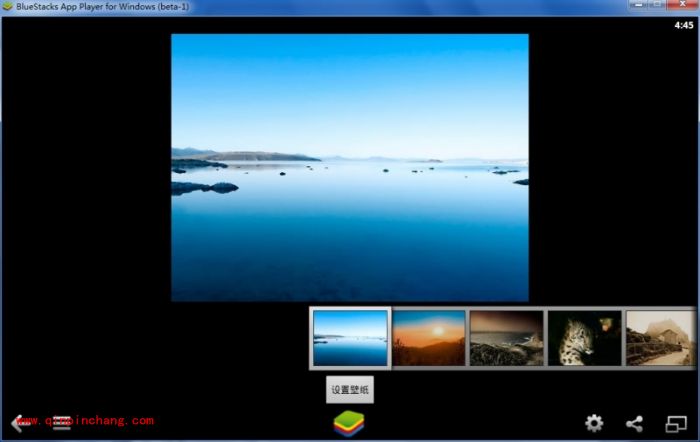Screen dimensions: 700x442
Task: Click the back arrow icon
Action: point(17,423)
